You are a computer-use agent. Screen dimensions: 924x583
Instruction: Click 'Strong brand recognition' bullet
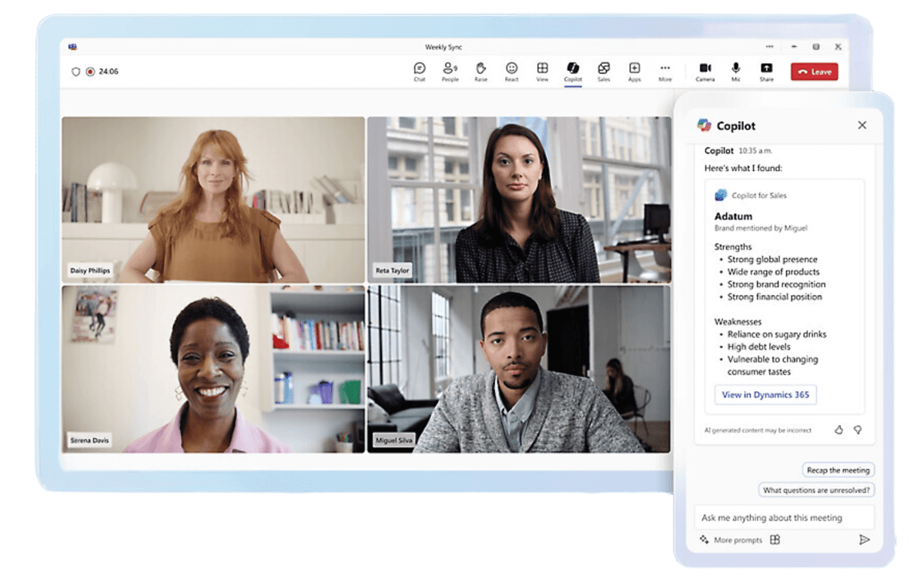click(776, 284)
